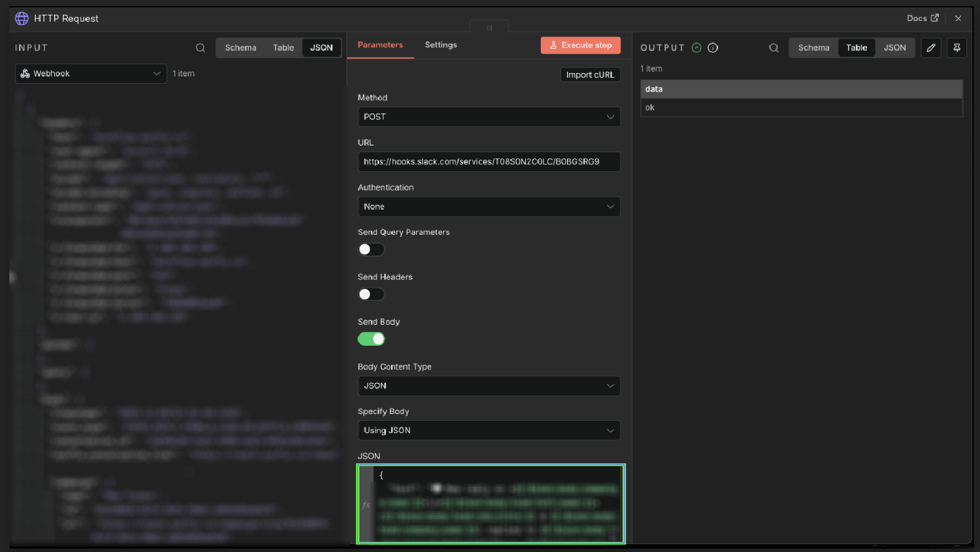The width and height of the screenshot is (980, 552).
Task: Open the Settings tab
Action: point(441,45)
